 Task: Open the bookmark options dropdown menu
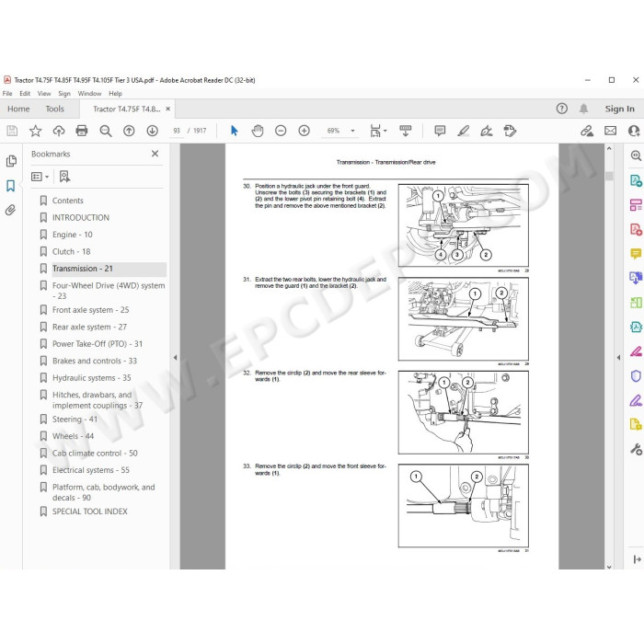pyautogui.click(x=40, y=177)
